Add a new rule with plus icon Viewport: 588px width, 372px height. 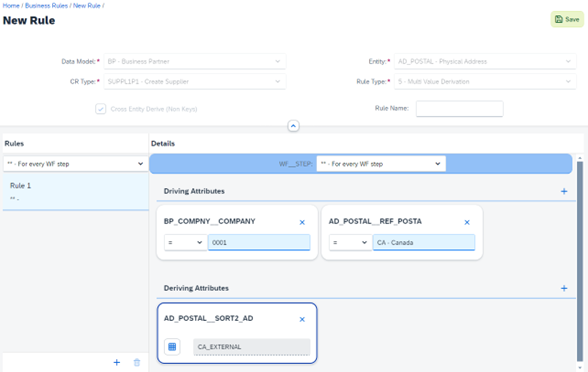coord(117,362)
